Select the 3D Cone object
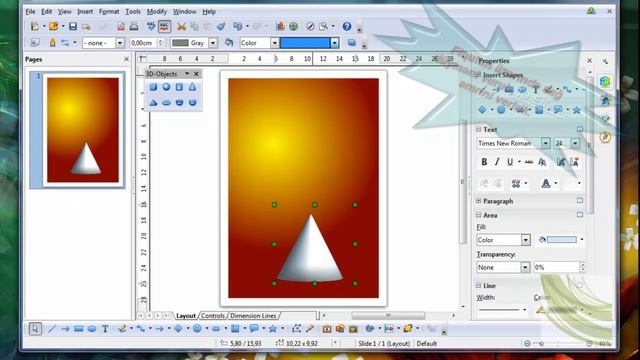This screenshot has height=360, width=640. (x=193, y=87)
